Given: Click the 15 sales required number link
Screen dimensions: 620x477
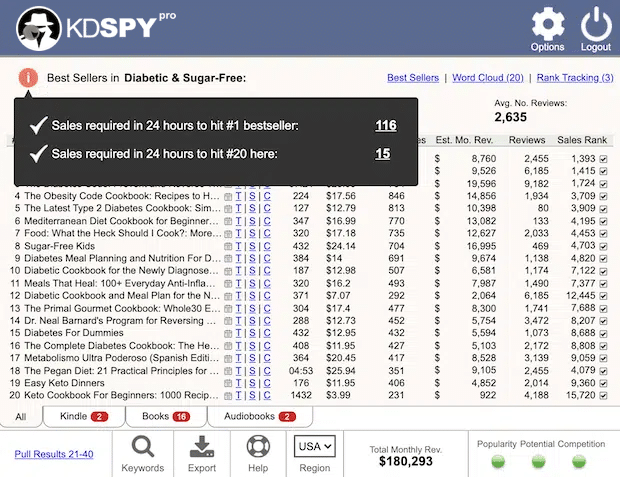Looking at the screenshot, I should [382, 154].
